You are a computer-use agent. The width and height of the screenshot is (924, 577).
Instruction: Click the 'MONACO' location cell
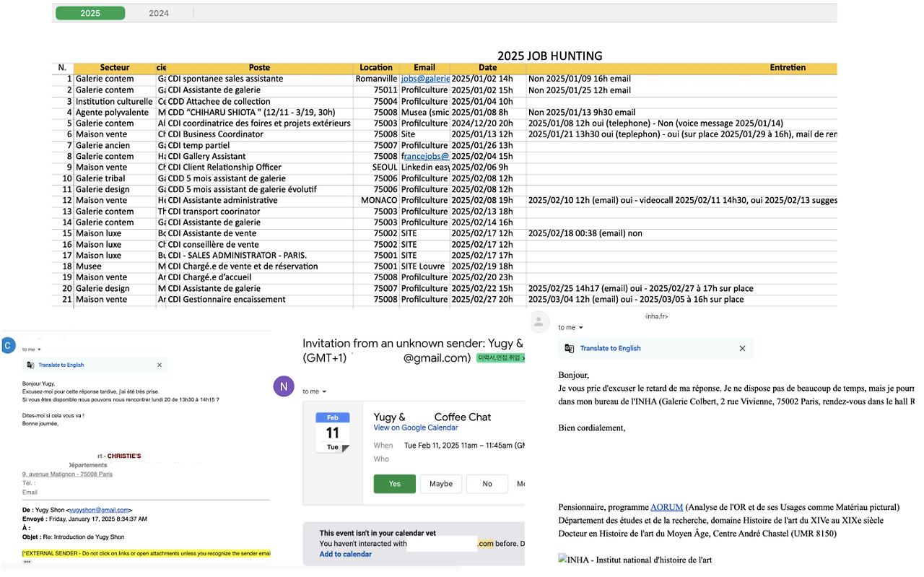376,200
